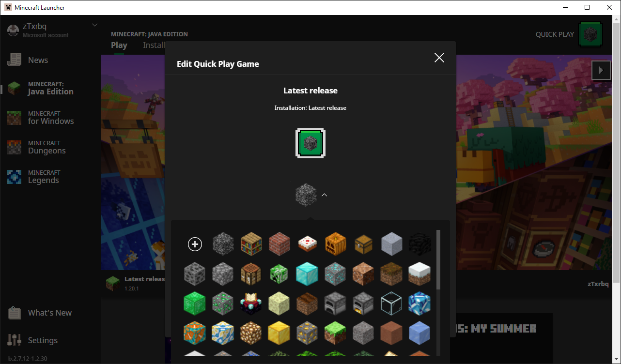Open Minecraft for Windows in the sidebar
Screen dimensions: 621x364
pos(50,118)
